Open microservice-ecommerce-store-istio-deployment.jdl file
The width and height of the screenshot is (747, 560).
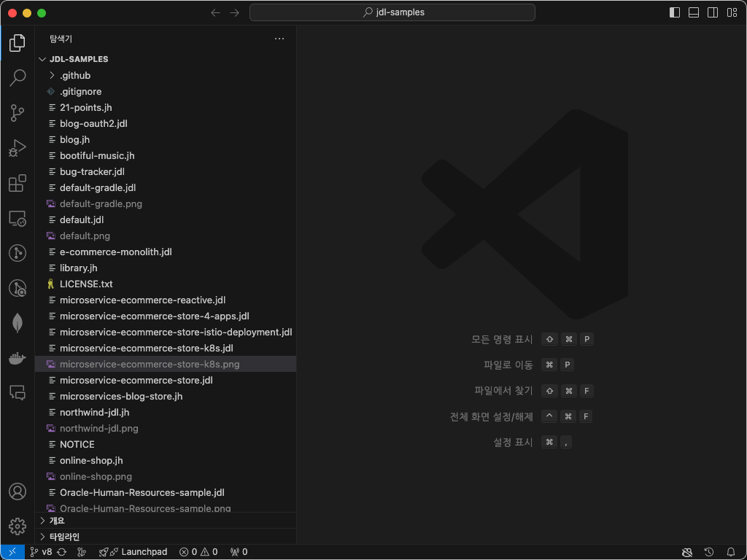(166, 332)
